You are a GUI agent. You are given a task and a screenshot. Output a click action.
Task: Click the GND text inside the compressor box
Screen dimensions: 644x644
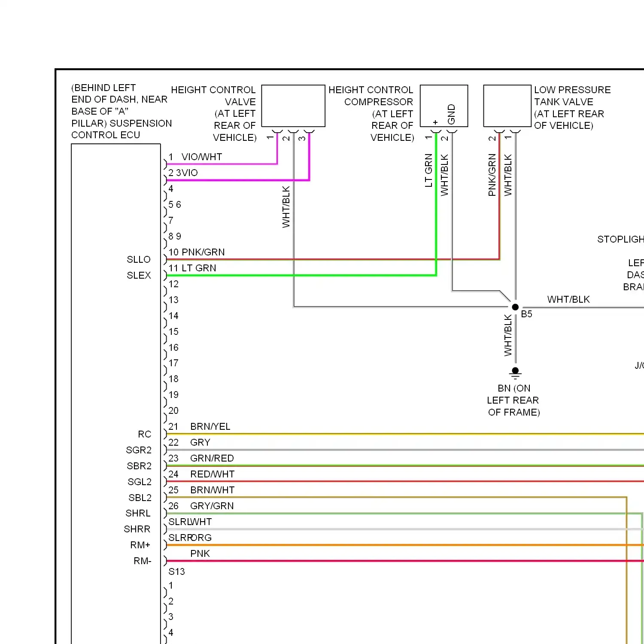coord(451,114)
